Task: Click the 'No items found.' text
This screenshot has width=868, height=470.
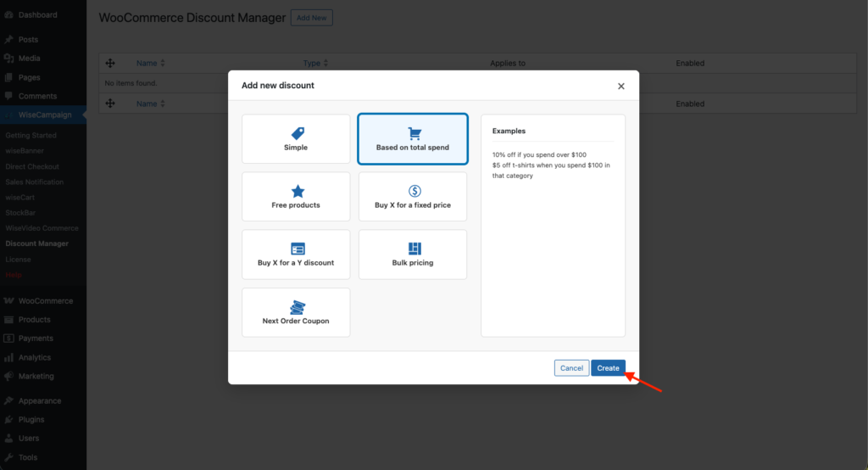Action: click(131, 83)
